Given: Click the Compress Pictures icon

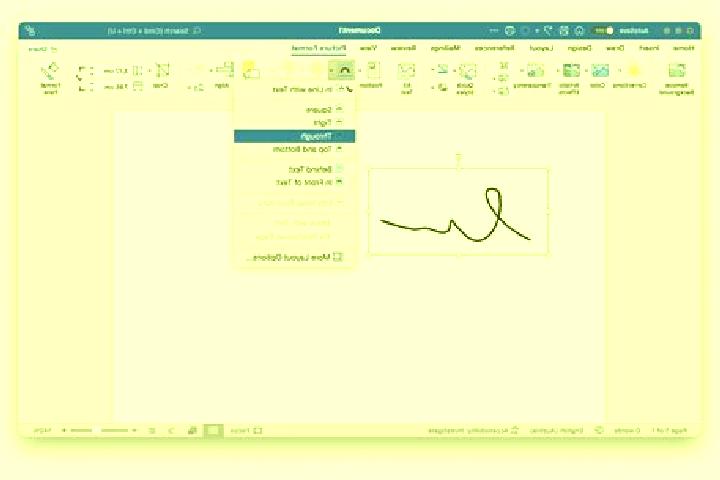Looking at the screenshot, I should pyautogui.click(x=503, y=66).
